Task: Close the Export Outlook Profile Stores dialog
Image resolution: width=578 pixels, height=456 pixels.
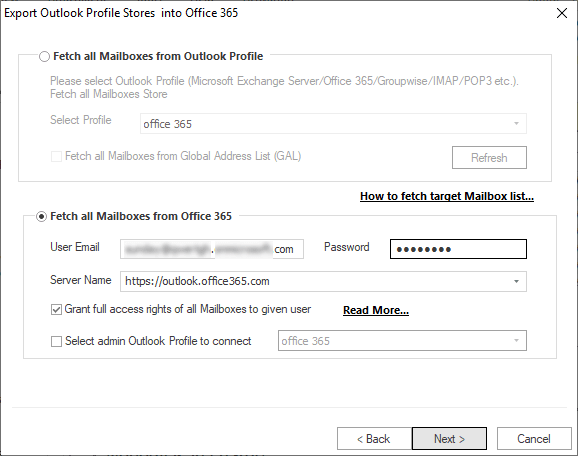Action: pyautogui.click(x=561, y=13)
